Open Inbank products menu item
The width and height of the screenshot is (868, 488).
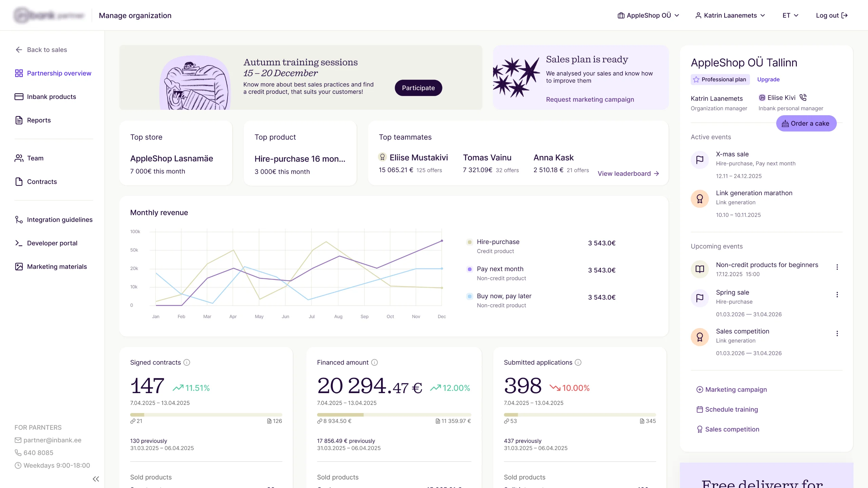point(45,97)
